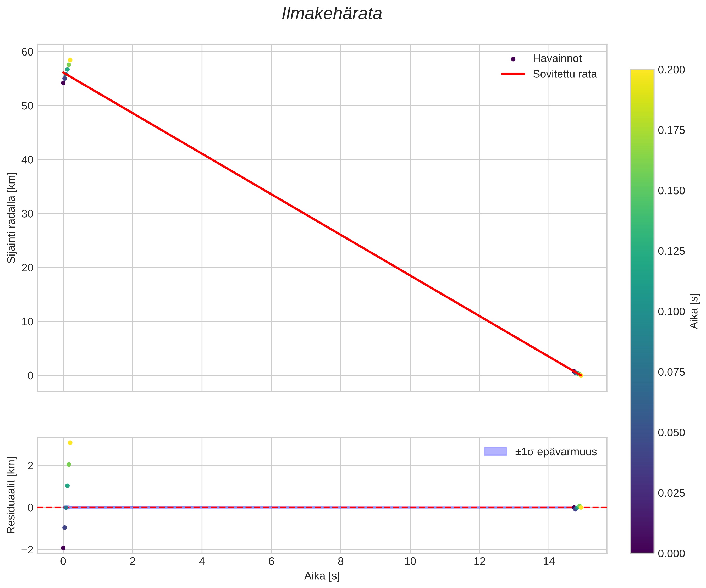Click the dark purple lowest residual point
Image resolution: width=706 pixels, height=588 pixels.
(63, 548)
